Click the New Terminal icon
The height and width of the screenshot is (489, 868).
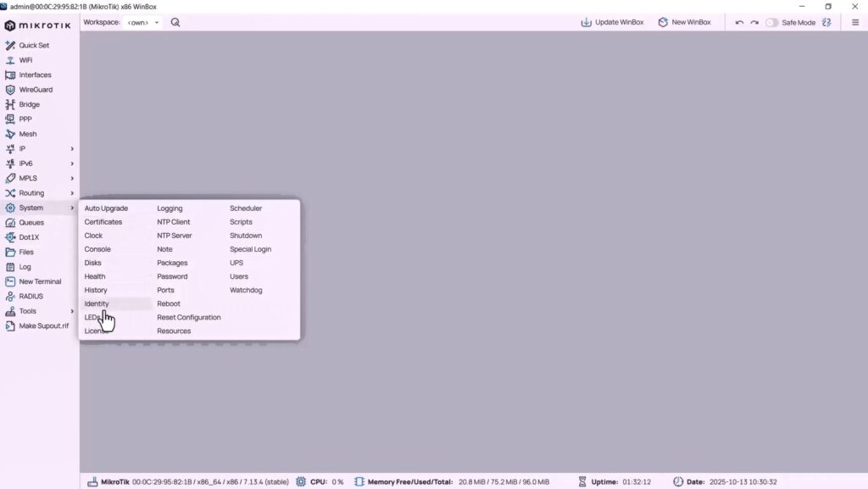(10, 281)
